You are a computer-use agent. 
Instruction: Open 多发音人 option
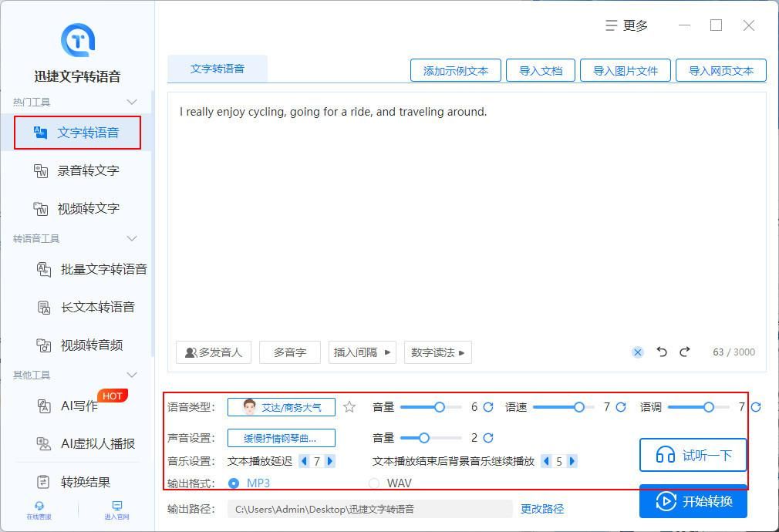pos(214,352)
